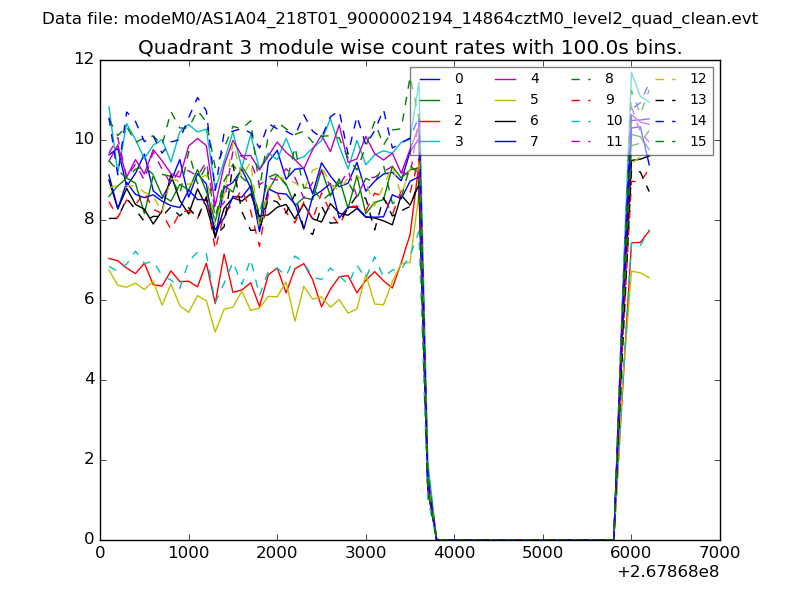800x600 pixels.
Task: Select legend entry label 12
Action: pos(698,79)
